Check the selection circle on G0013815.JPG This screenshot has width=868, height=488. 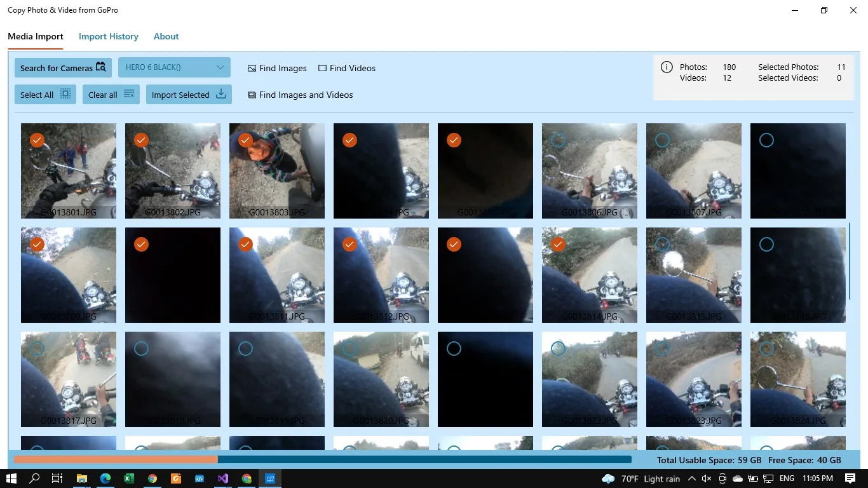point(662,244)
